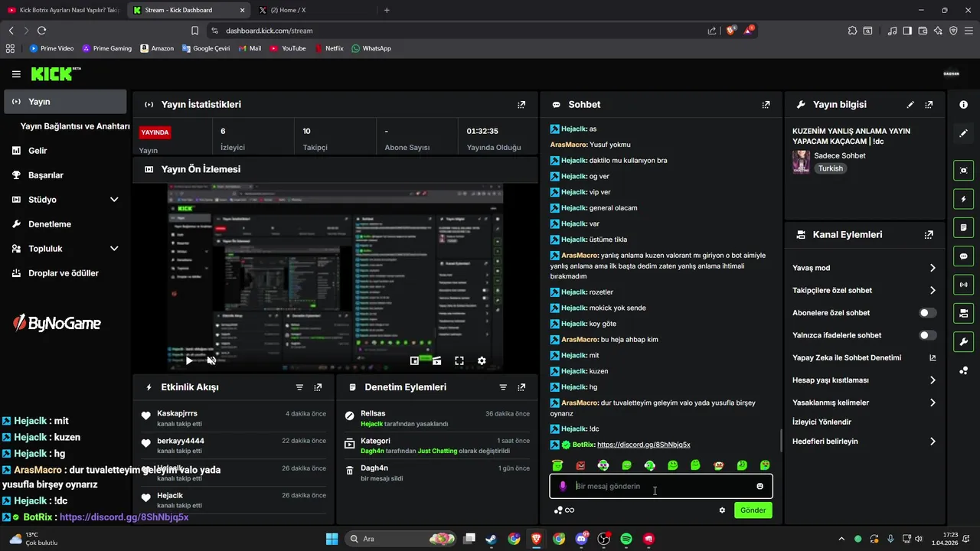Filter the Denetim Eylemleri list
This screenshot has width=980, height=551.
point(503,387)
